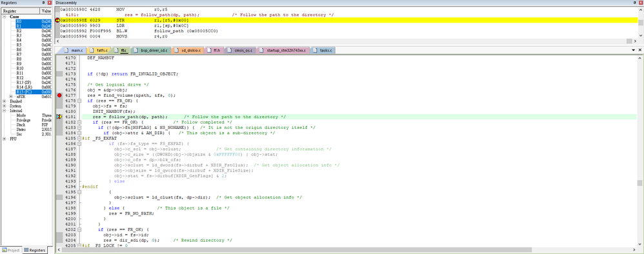Close the Disassembly window
Image resolution: width=644 pixels, height=254 pixels.
pos(640,3)
